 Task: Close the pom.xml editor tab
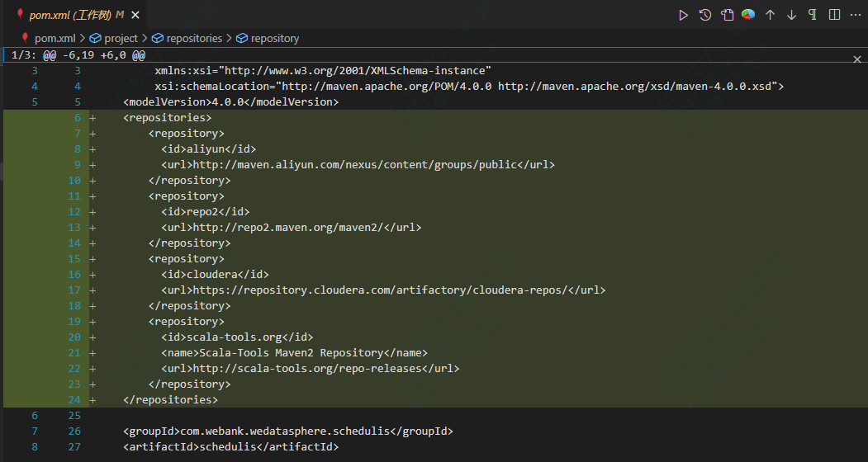click(135, 15)
